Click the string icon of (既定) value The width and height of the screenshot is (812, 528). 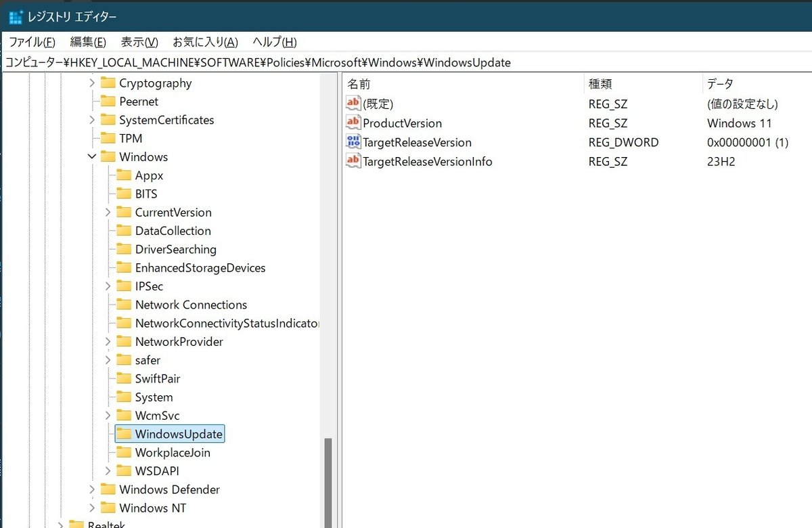tap(353, 104)
